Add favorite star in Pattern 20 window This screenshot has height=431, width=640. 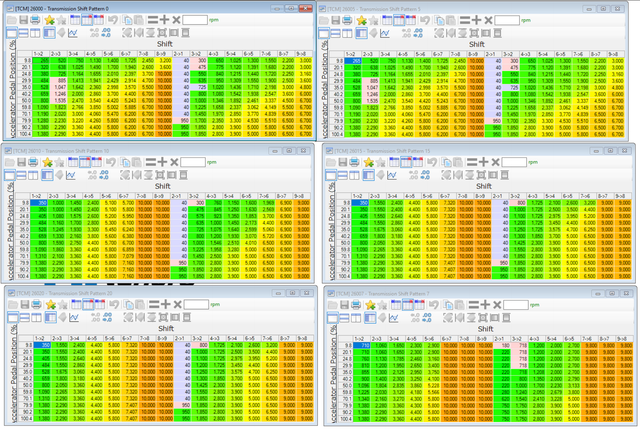tap(50, 304)
